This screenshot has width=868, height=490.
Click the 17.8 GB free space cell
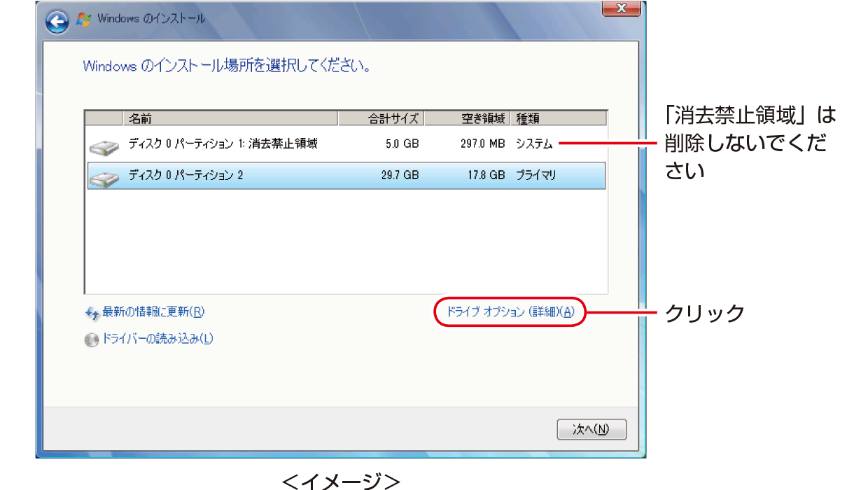click(486, 175)
